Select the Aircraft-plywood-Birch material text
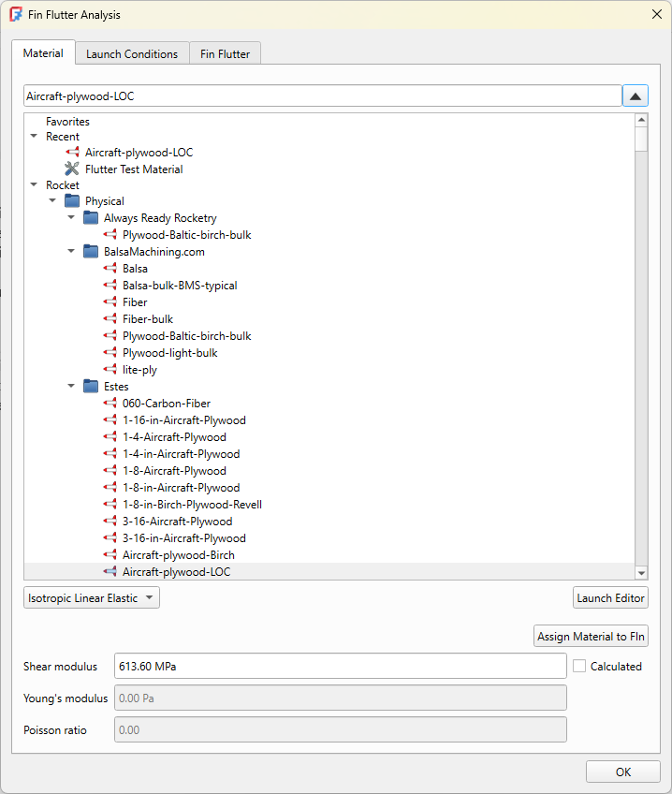The image size is (672, 794). [179, 555]
